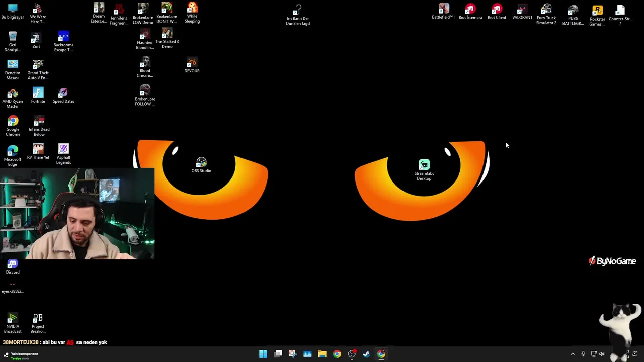Select Battlefield 1 desktop shortcut

pos(444,11)
